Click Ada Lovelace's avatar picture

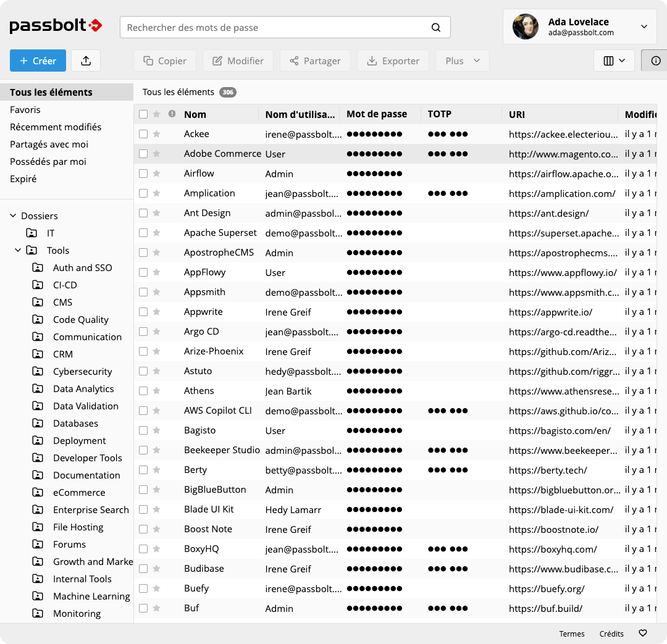click(526, 27)
